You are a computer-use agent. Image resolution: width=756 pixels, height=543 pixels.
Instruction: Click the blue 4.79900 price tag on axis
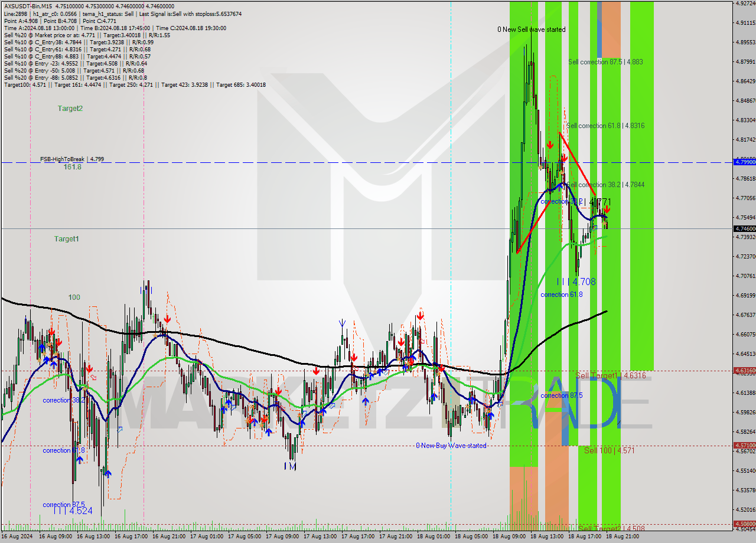(x=745, y=161)
